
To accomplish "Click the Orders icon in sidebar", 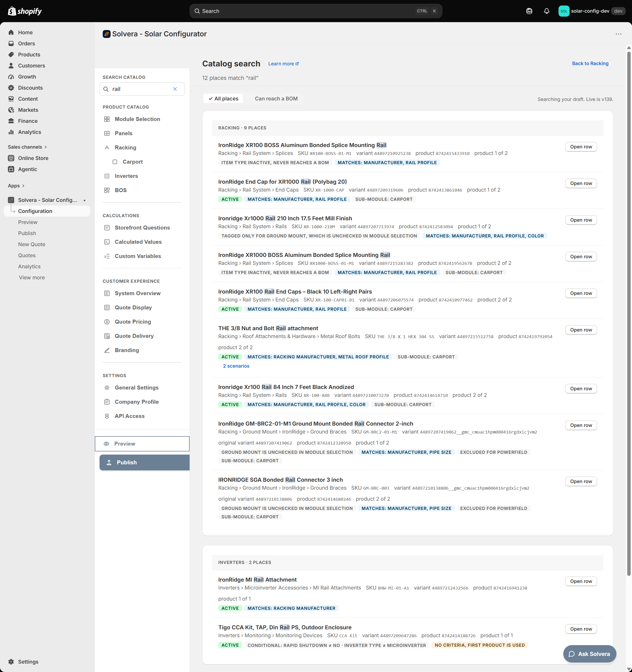I will 11,43.
